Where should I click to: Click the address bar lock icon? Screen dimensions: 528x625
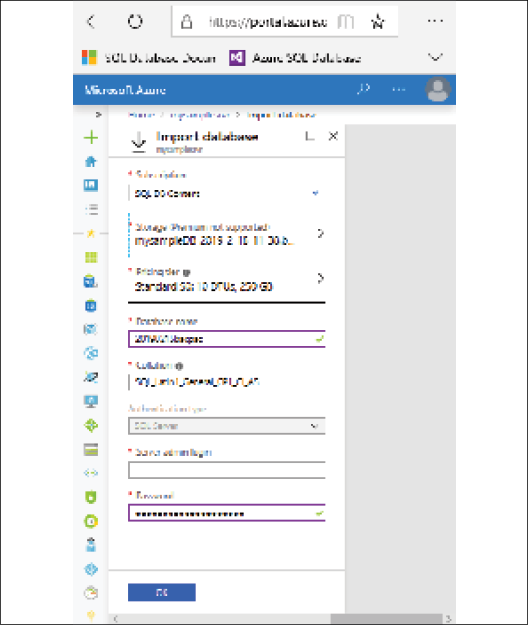coord(186,22)
